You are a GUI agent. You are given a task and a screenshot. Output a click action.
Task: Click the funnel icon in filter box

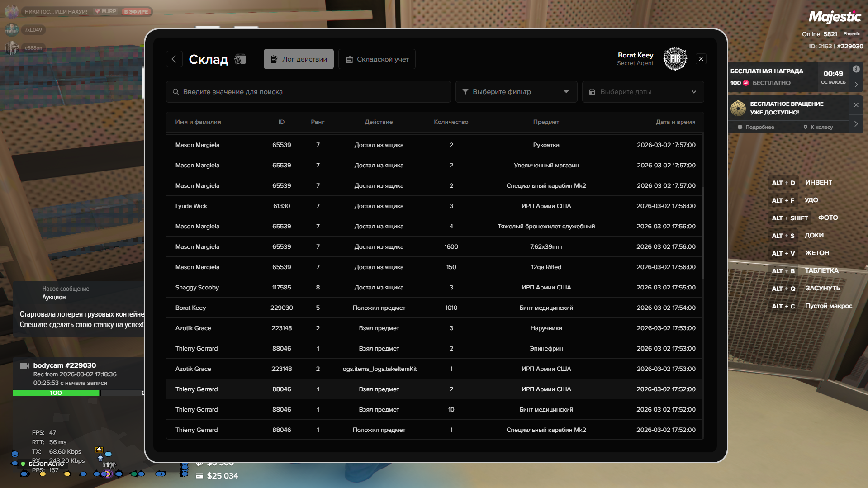click(x=465, y=92)
